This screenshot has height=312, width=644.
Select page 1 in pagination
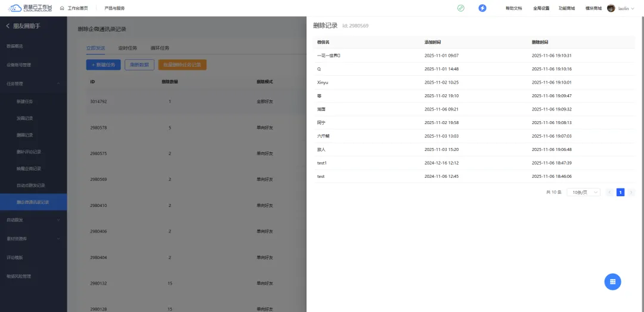(x=620, y=192)
